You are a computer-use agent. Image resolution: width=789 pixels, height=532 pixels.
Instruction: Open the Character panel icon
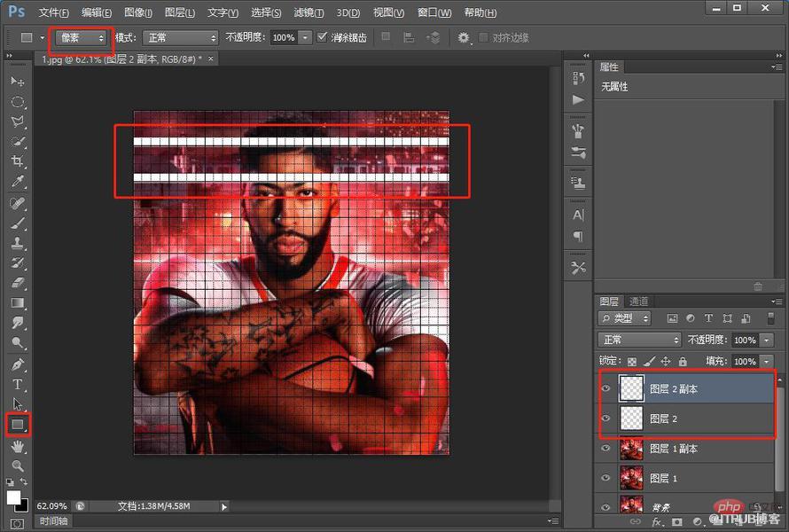pyautogui.click(x=578, y=215)
